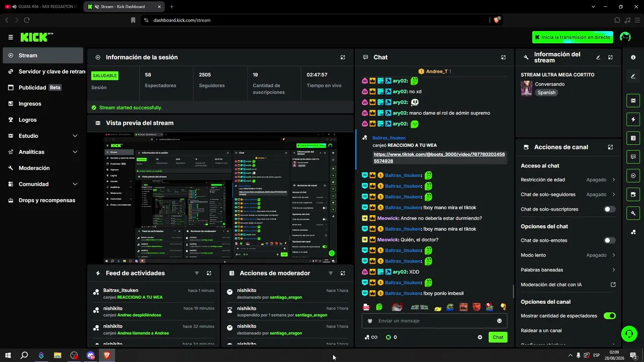Maximize the Feed de actividades panel

pyautogui.click(x=209, y=273)
